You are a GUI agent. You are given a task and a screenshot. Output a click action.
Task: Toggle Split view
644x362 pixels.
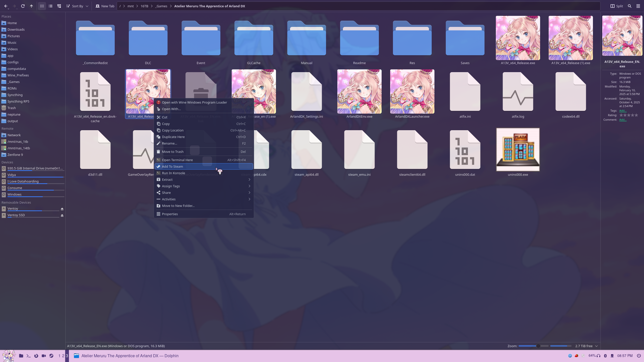617,6
